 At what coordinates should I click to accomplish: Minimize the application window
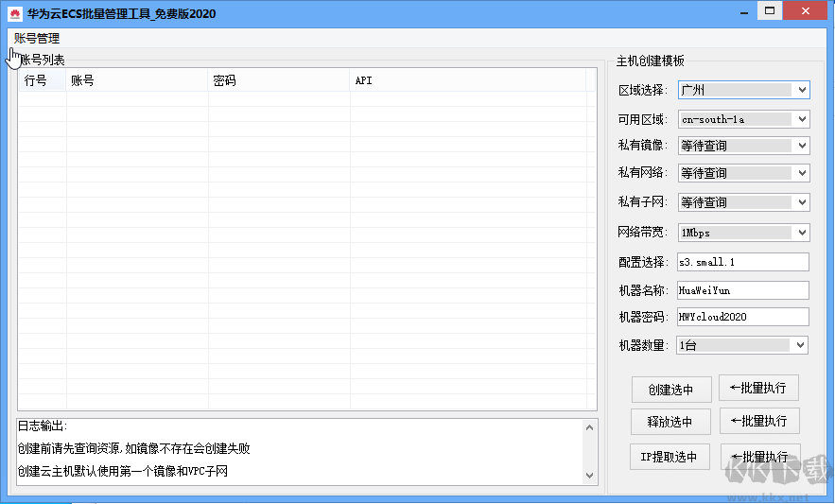pyautogui.click(x=744, y=11)
